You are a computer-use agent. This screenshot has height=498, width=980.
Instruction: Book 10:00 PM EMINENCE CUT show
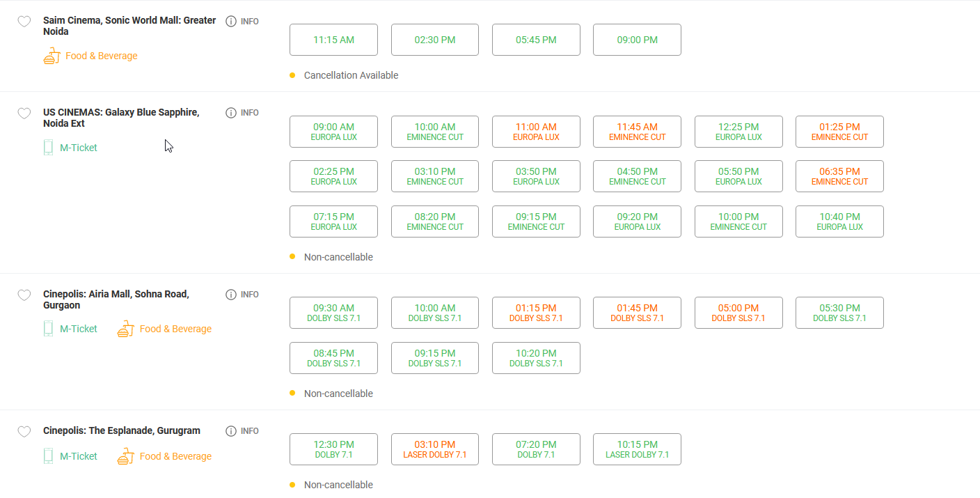click(x=738, y=221)
